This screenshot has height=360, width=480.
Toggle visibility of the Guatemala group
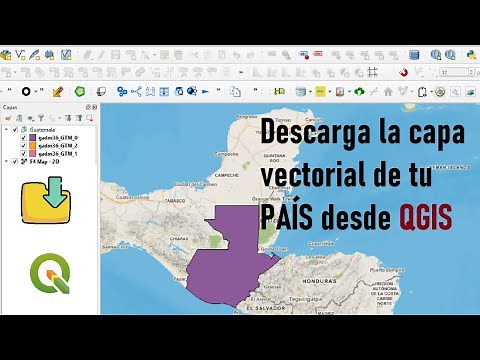(15, 130)
